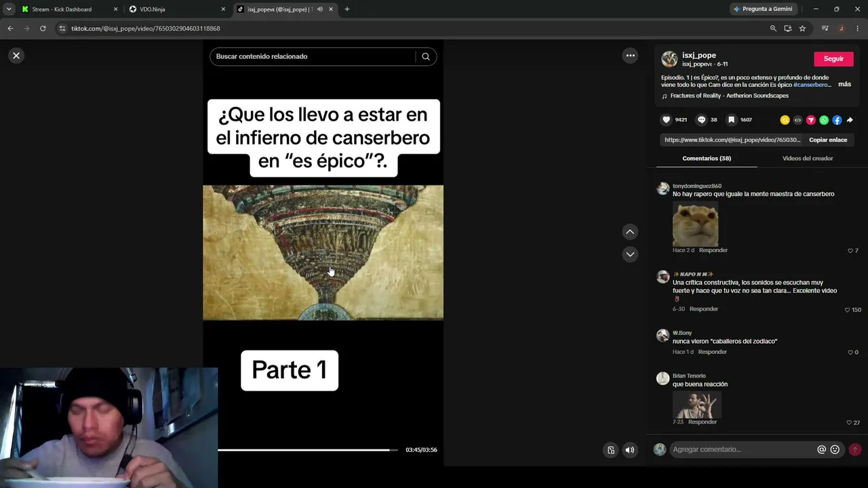Image resolution: width=868 pixels, height=488 pixels.
Task: Bookmark the video to favorites
Action: (x=731, y=120)
